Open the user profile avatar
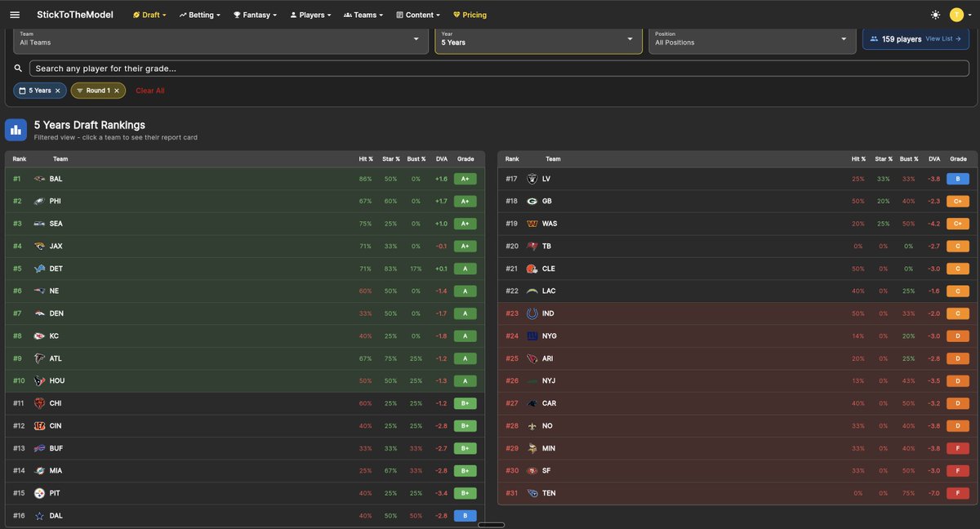Screen dimensions: 980x529 click(956, 15)
